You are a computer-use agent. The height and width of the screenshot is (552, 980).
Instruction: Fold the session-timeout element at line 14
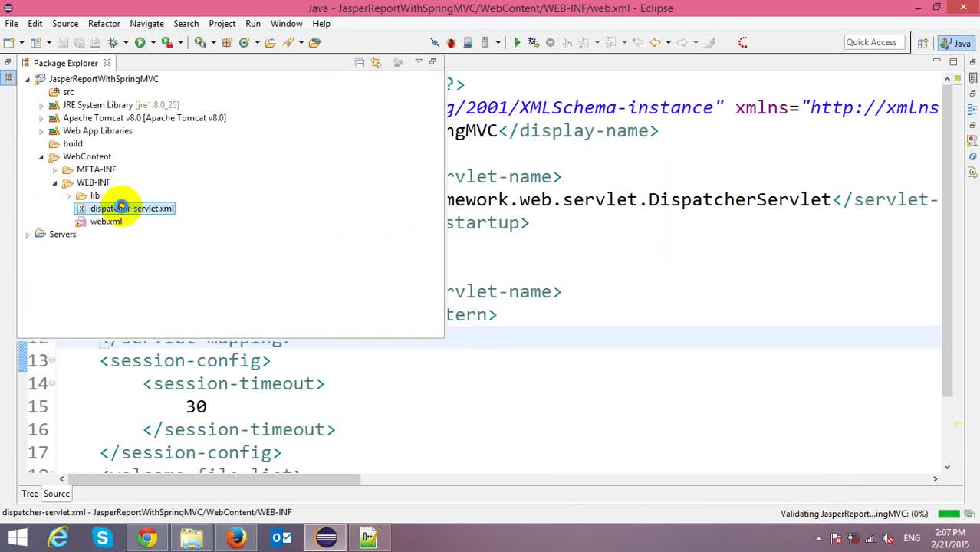point(52,383)
